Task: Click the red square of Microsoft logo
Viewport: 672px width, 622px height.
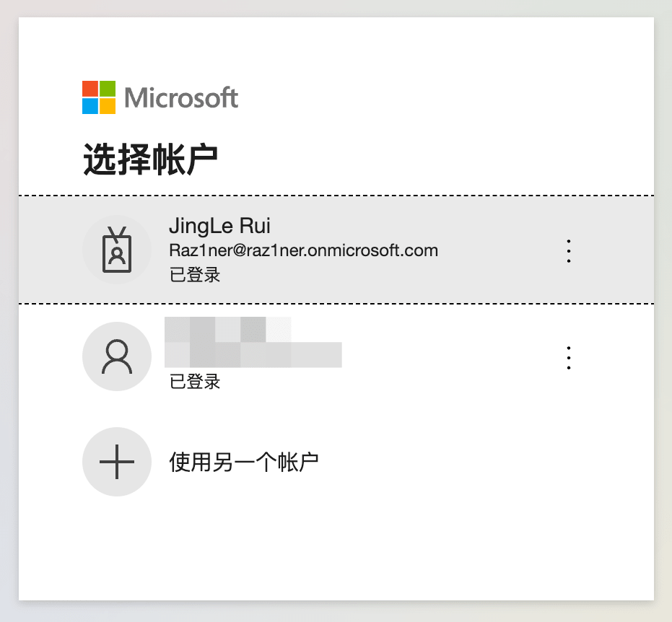Action: point(90,89)
